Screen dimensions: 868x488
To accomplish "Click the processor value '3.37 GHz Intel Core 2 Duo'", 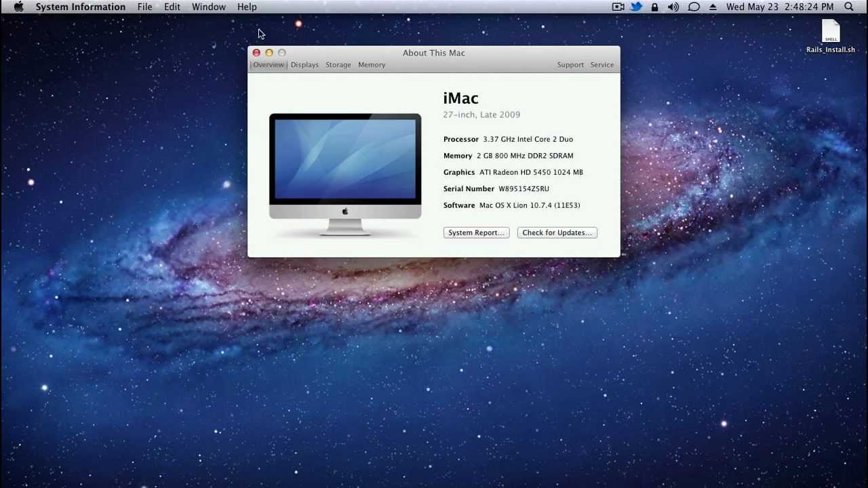I will tap(528, 140).
